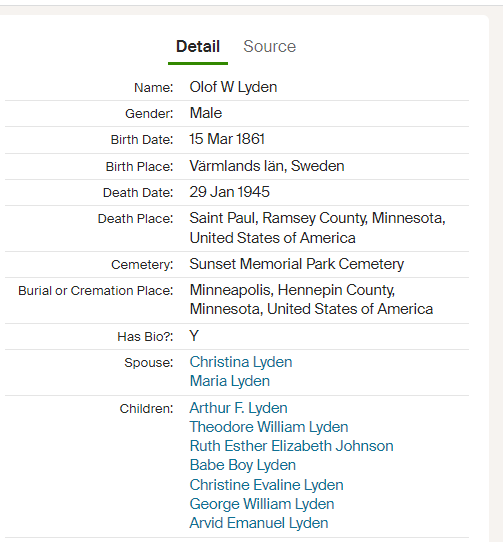Click the Saint Paul death place text
Image resolution: width=503 pixels, height=542 pixels.
[317, 228]
